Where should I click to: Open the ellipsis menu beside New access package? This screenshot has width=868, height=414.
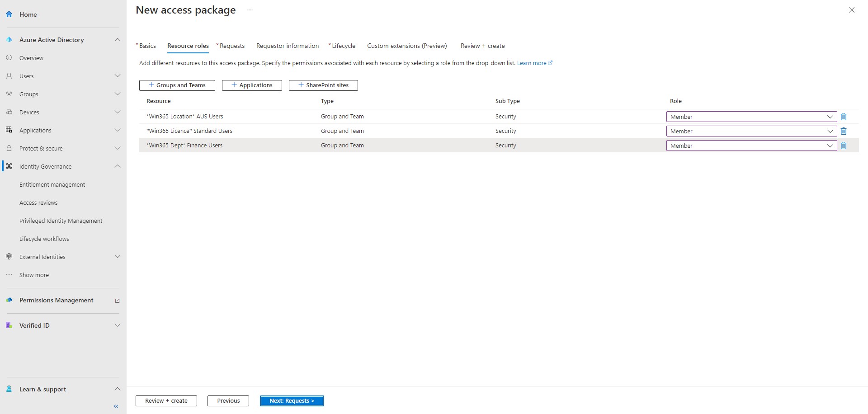pos(250,10)
